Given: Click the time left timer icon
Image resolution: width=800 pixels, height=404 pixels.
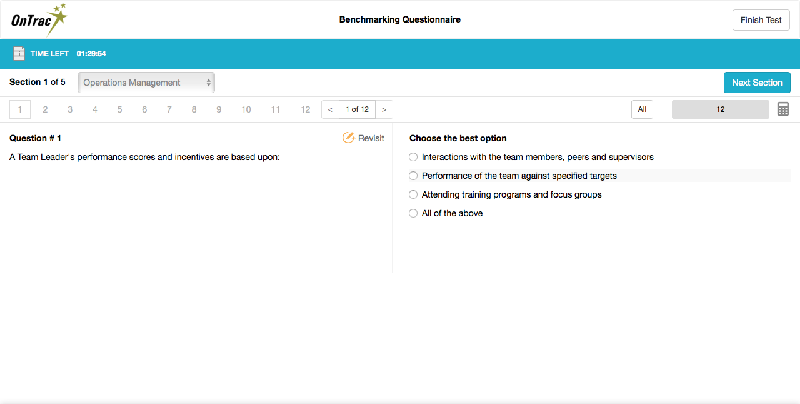Looking at the screenshot, I should click(19, 53).
